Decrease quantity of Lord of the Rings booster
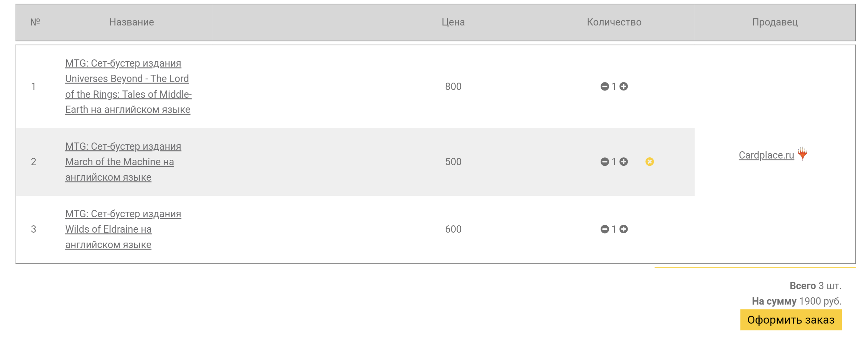The image size is (868, 337). point(605,87)
